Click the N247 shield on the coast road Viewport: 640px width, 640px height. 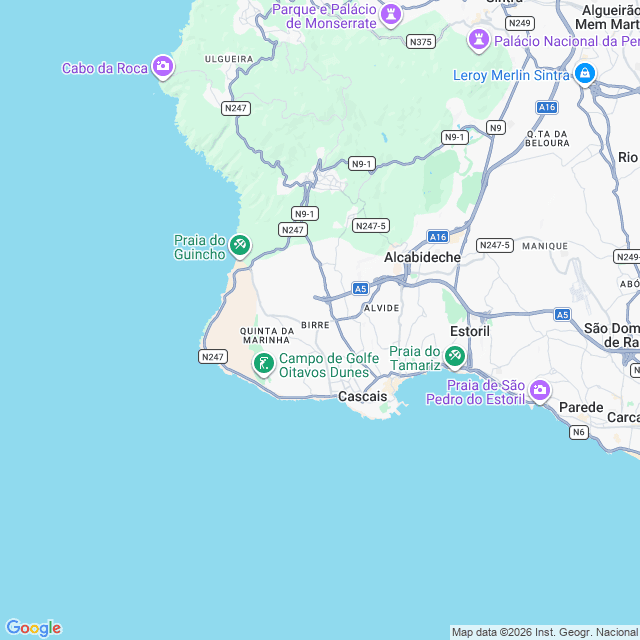click(x=213, y=357)
